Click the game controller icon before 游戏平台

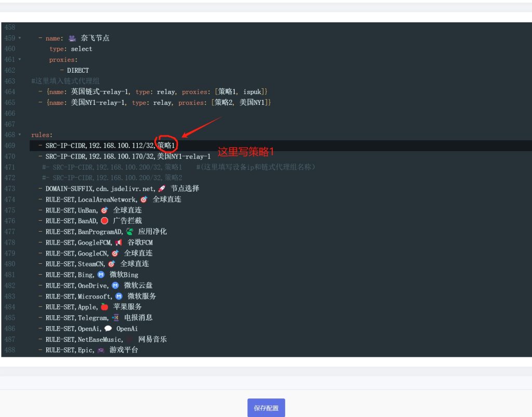(x=101, y=350)
